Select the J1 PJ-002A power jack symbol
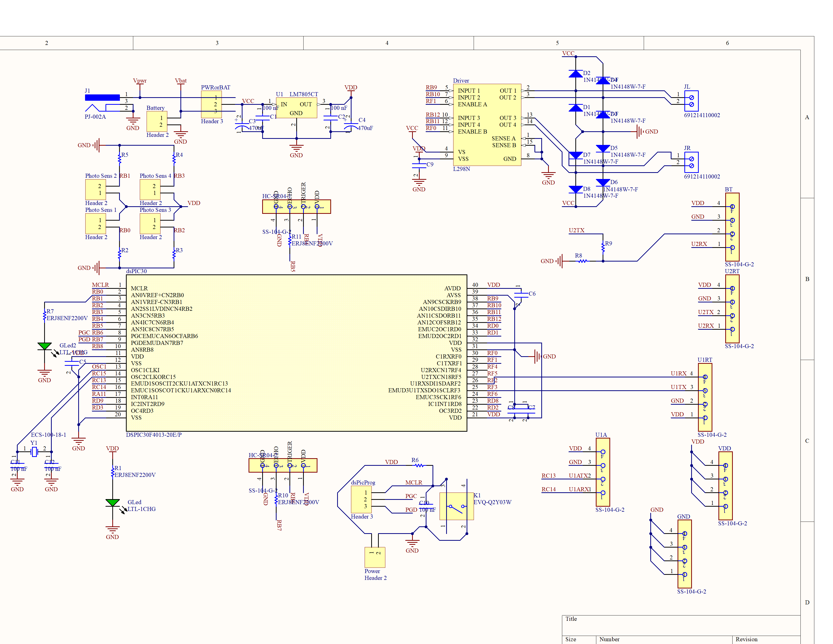The image size is (833, 644). point(102,103)
